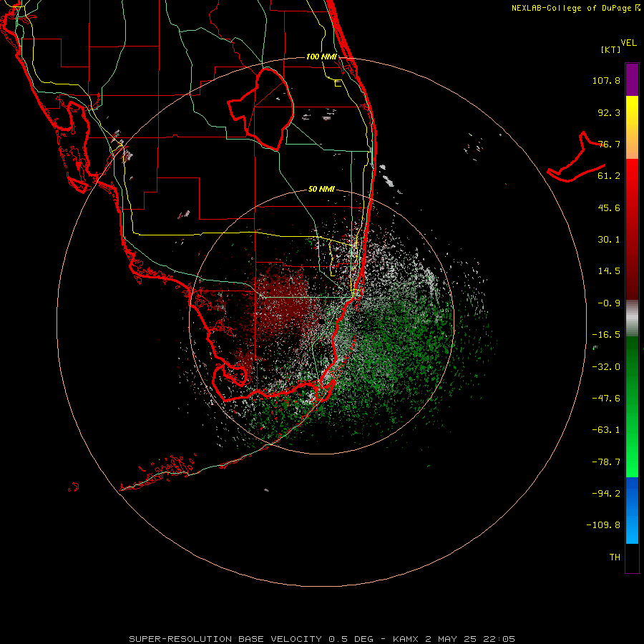Screen dimensions: 644x644
Task: Click the 30.1 value on the velocity scale
Action: (x=609, y=240)
